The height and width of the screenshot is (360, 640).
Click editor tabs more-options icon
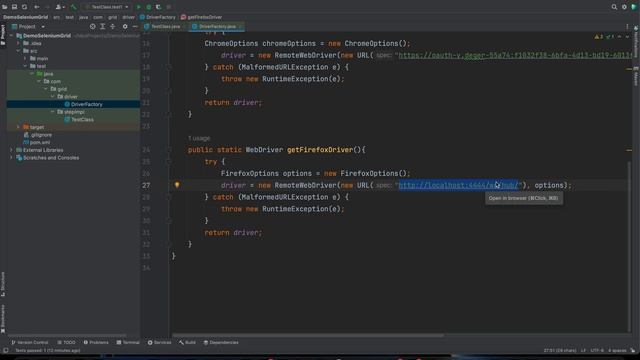(x=627, y=27)
